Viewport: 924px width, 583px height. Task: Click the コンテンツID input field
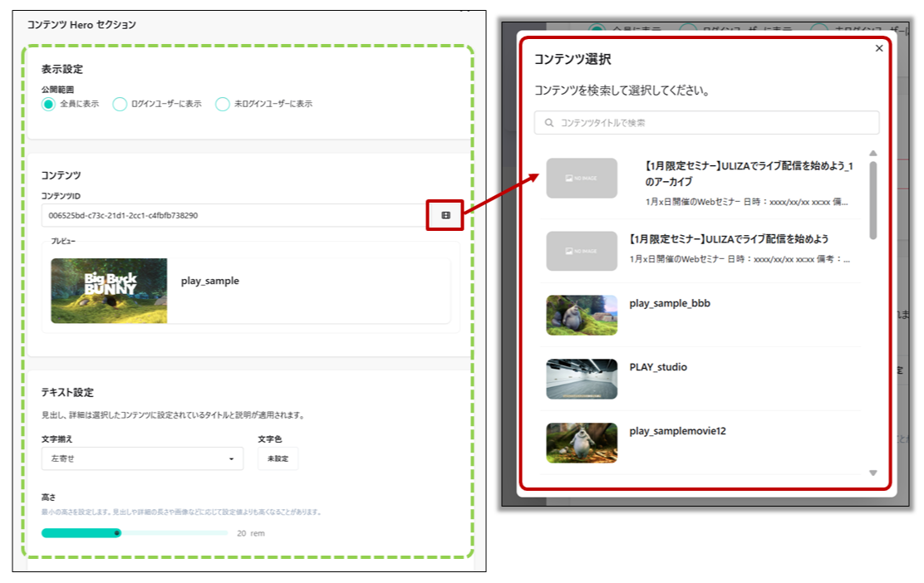(233, 216)
